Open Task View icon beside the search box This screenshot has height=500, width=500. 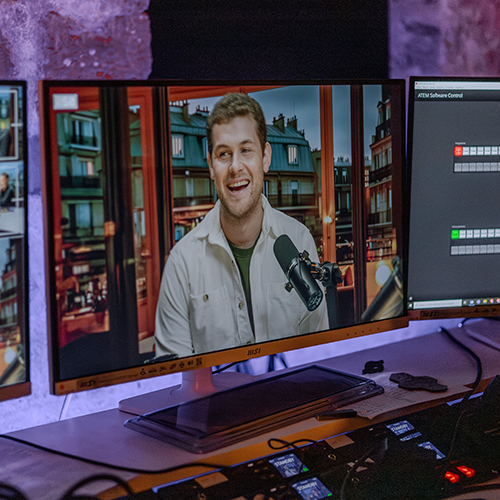[x=465, y=303]
